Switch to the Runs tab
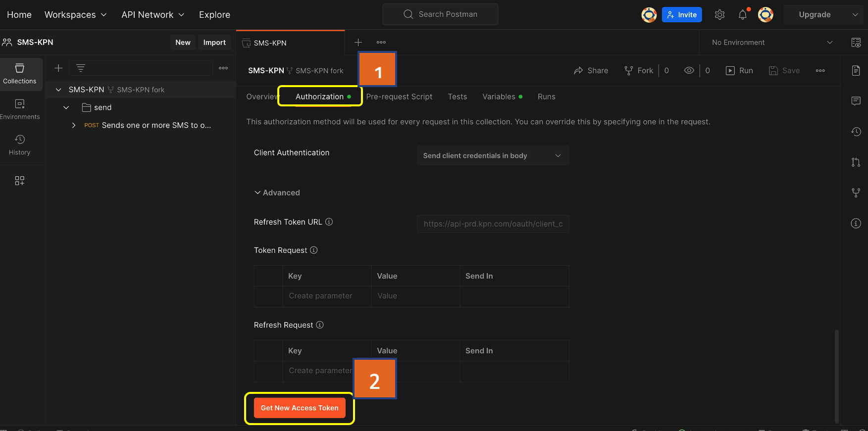This screenshot has height=431, width=868. click(x=547, y=96)
